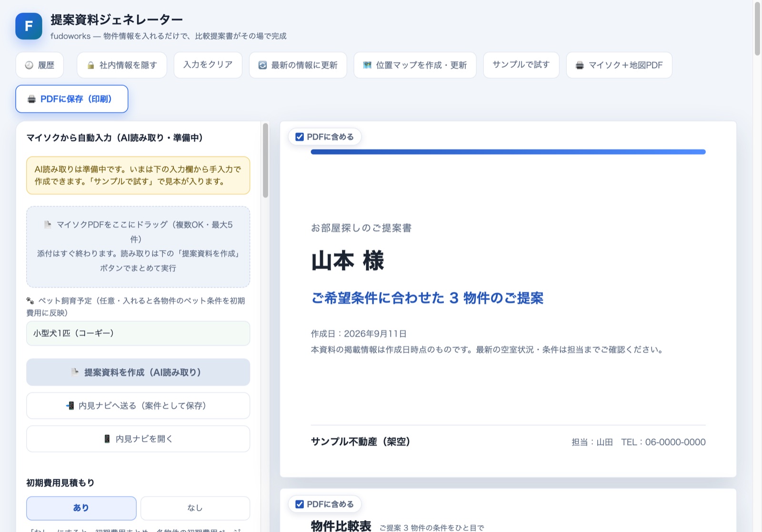The image size is (762, 532).
Task: Click the left panel scrollbar
Action: coord(265,160)
